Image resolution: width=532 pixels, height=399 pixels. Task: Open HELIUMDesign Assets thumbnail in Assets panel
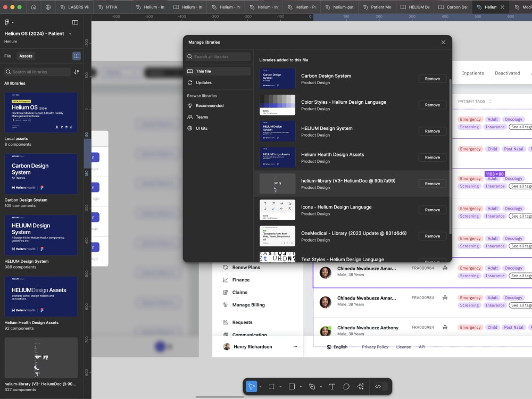41,296
